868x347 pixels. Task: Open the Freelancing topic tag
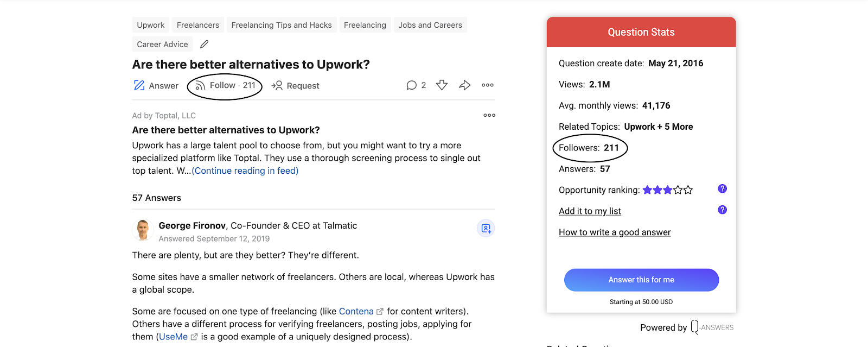point(365,25)
